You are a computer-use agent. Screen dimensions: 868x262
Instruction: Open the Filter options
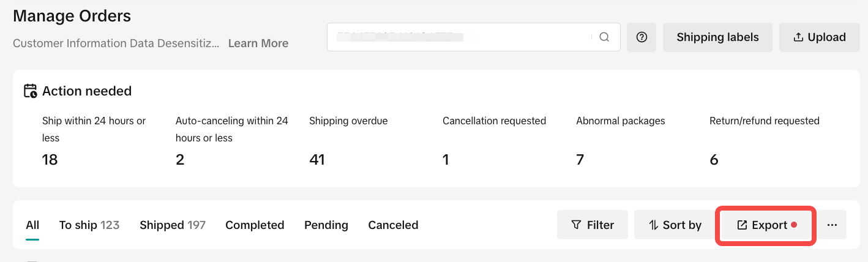coord(593,225)
